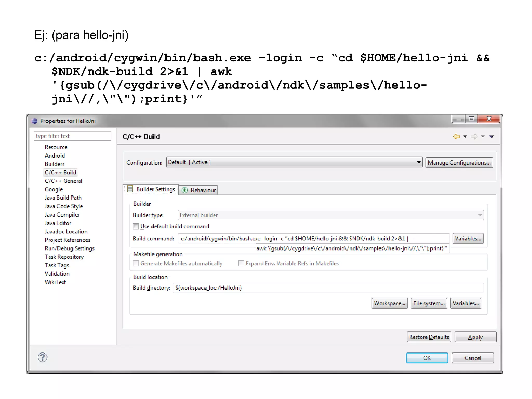Click the back navigation arrow icon
The height and width of the screenshot is (399, 532).
(x=456, y=136)
